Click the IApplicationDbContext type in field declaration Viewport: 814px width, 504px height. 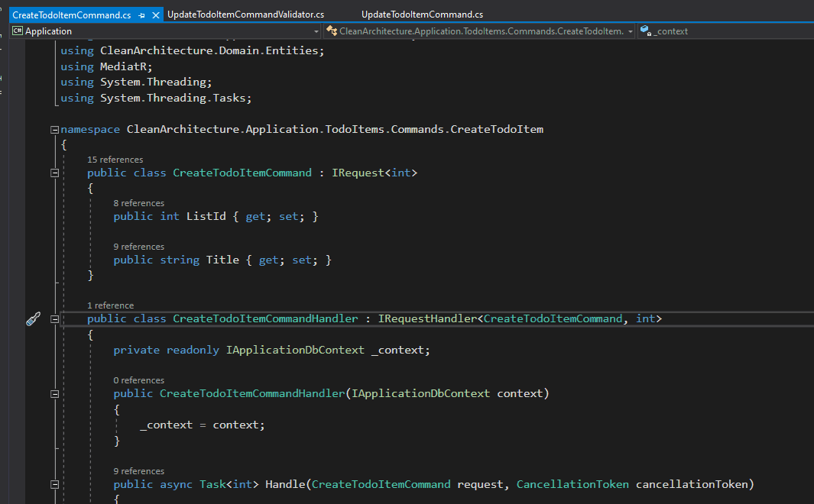click(295, 350)
